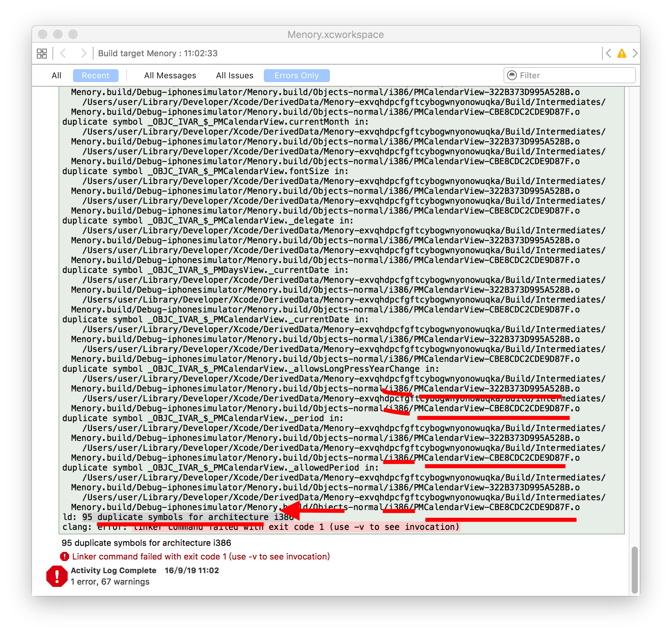This screenshot has width=672, height=634.
Task: Click duplicate symbol PMCalendarView._allowedPeriod line
Action: click(220, 468)
